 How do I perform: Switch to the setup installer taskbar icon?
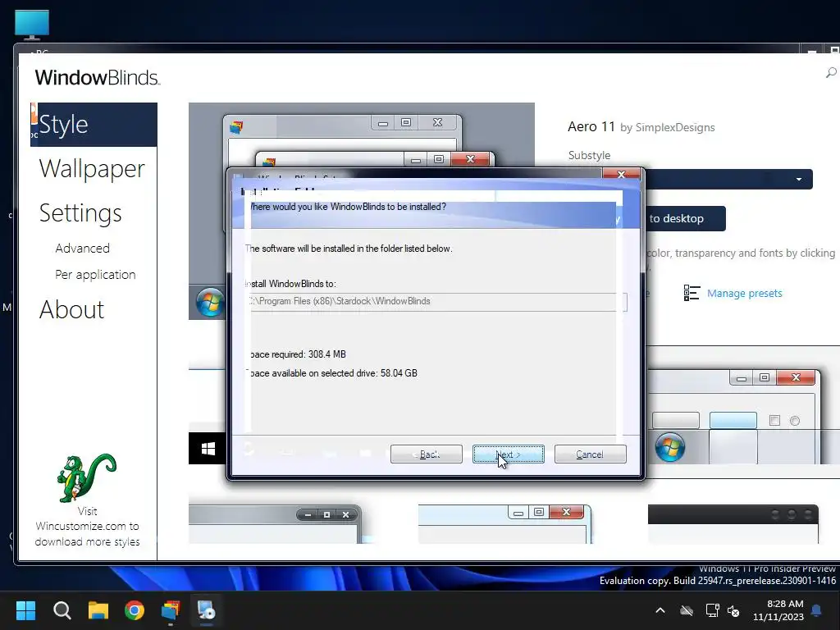pyautogui.click(x=206, y=610)
